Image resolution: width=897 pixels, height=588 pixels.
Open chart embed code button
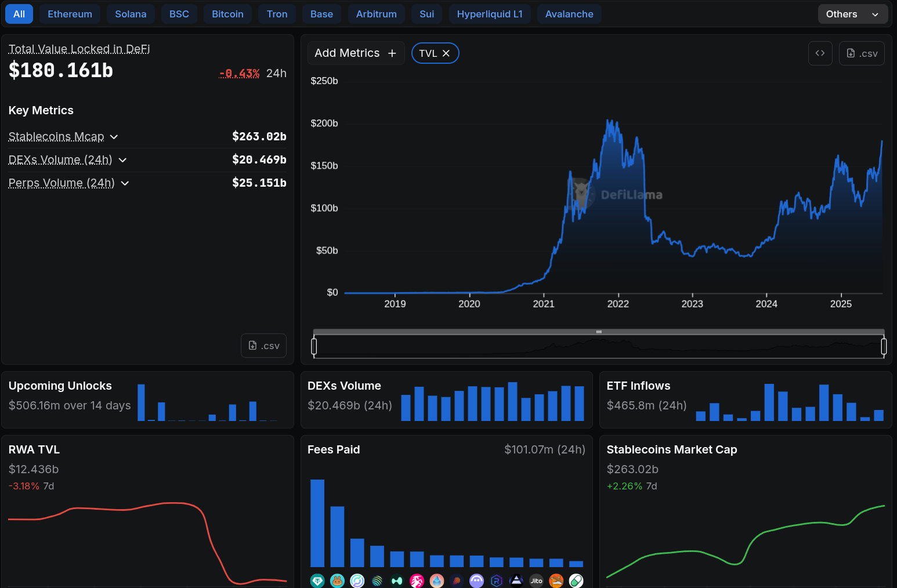tap(820, 53)
